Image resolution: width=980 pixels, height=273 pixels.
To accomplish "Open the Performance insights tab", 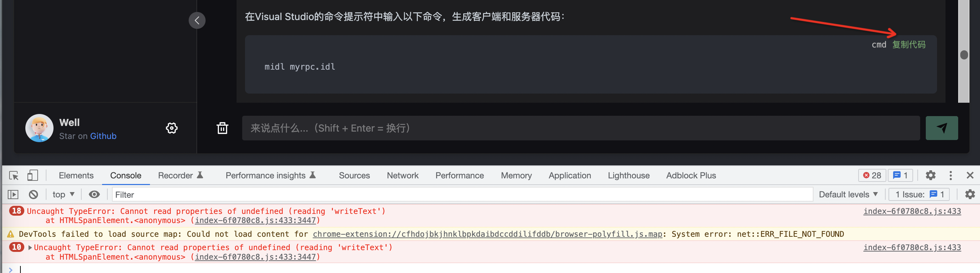I will tap(270, 175).
